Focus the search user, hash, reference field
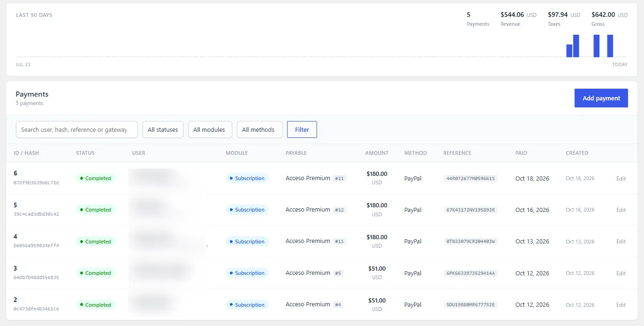The height and width of the screenshot is (326, 644). [77, 129]
